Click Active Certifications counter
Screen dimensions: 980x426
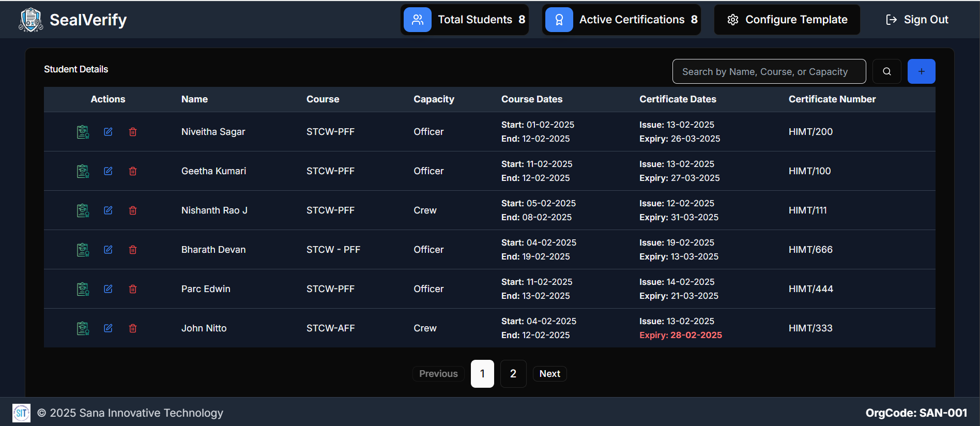(x=621, y=20)
